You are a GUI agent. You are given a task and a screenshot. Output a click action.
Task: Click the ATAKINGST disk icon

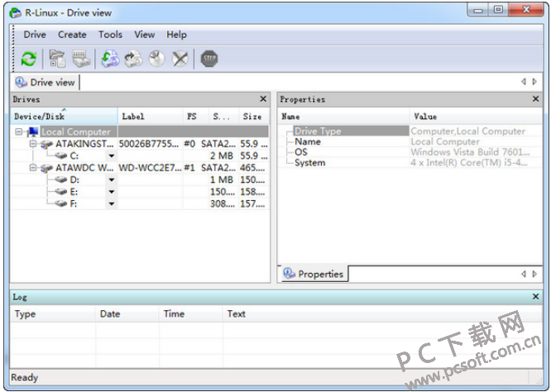click(46, 144)
